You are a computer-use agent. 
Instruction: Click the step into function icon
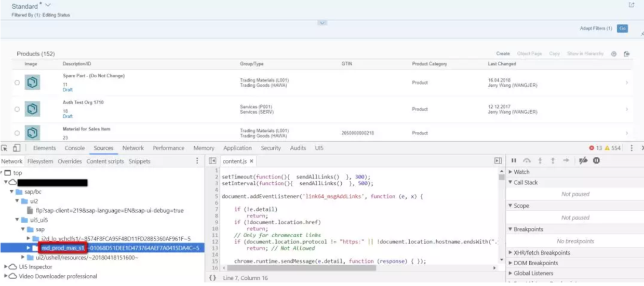click(540, 161)
